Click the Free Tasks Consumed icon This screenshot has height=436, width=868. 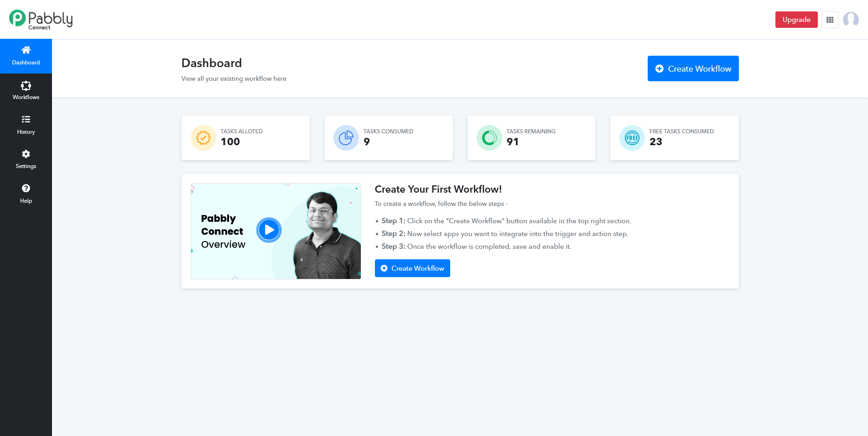[632, 138]
